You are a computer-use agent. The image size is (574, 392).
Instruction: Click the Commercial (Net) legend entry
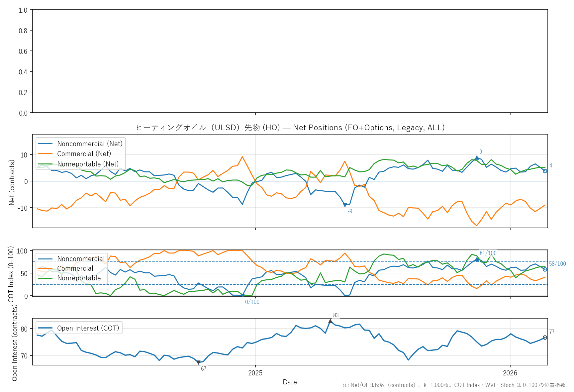[x=84, y=154]
